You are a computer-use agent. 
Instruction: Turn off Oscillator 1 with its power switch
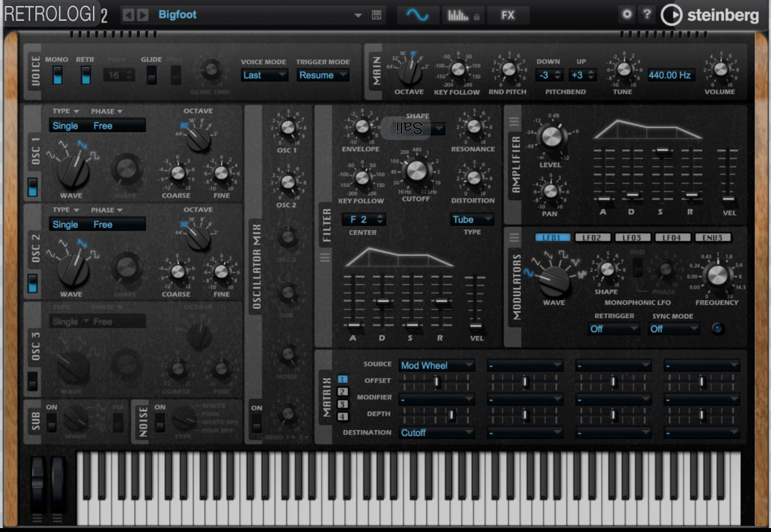(x=33, y=187)
